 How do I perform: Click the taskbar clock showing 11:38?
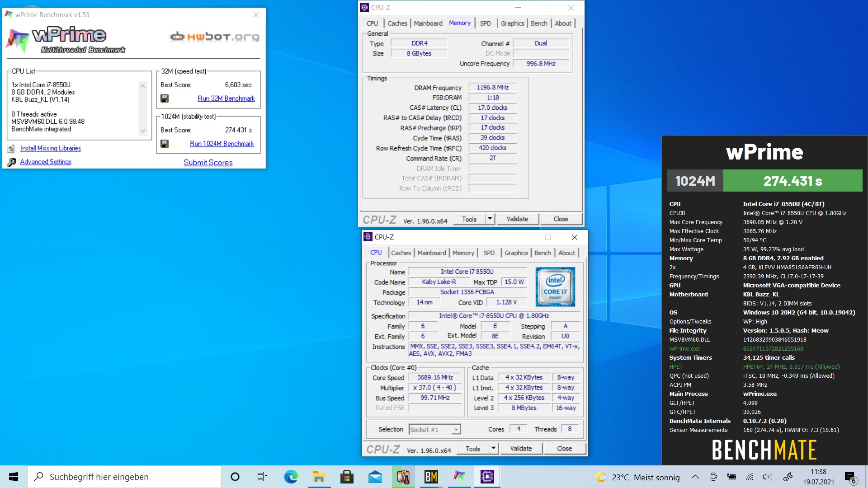point(818,477)
